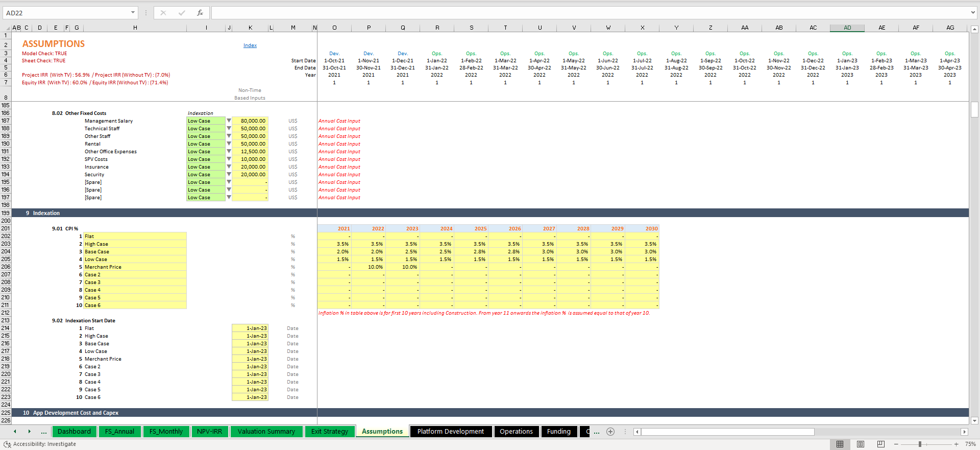Open Rental indexation dropdown arrow
The height and width of the screenshot is (450, 980).
pyautogui.click(x=229, y=144)
